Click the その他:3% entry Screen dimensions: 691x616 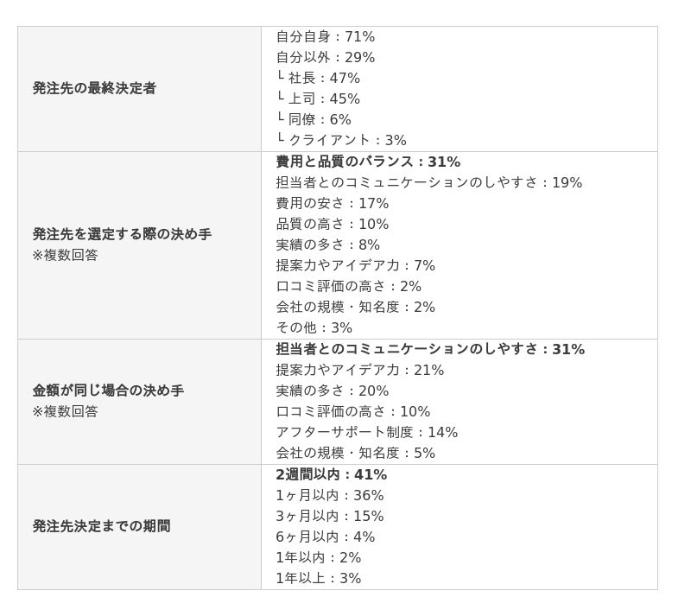point(314,327)
